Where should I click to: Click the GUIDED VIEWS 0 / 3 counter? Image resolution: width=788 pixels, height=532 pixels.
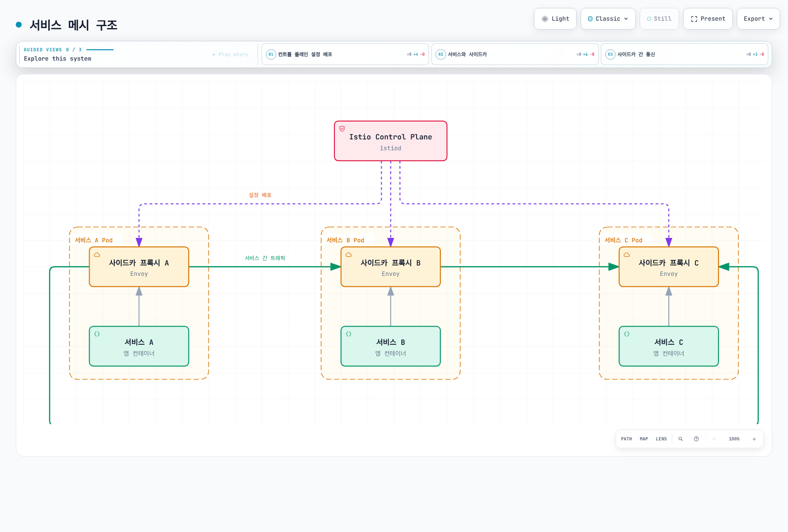[x=53, y=50]
